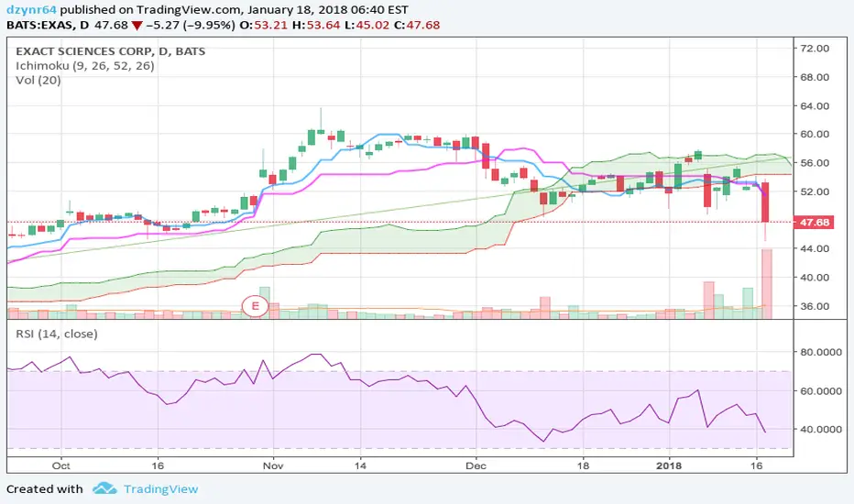This screenshot has width=854, height=504.
Task: Click the 60.00 price axis label
Action: click(815, 134)
